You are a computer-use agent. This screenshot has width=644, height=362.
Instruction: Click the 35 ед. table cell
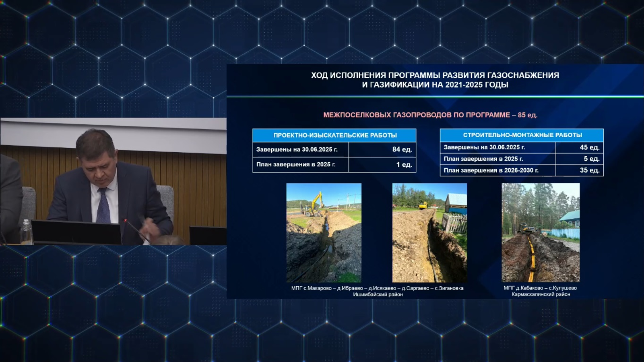point(580,170)
